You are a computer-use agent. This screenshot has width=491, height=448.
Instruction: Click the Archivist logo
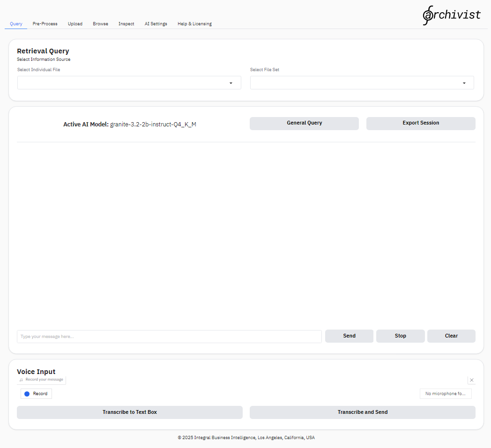click(451, 15)
